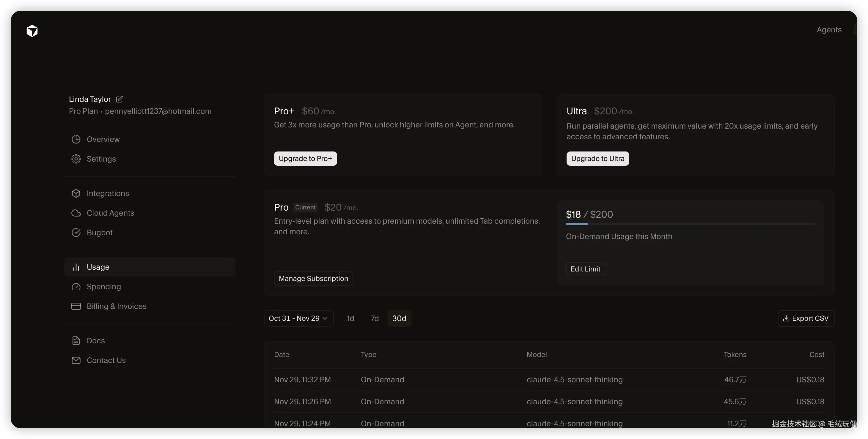Select the 30d time range
Viewport: 868px width, 439px height.
pos(399,318)
